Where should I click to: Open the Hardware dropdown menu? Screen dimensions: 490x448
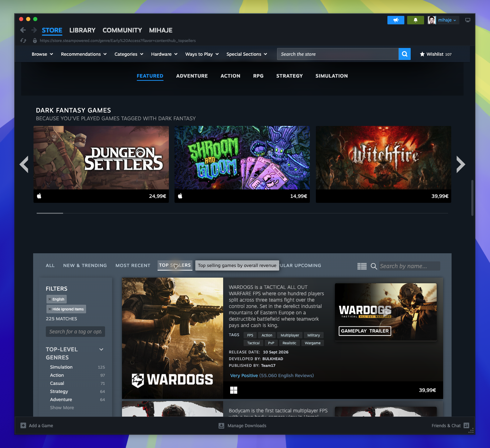164,54
